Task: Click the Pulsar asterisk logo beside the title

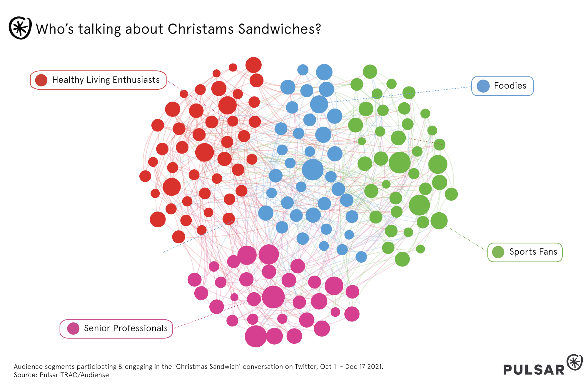Action: [20, 28]
